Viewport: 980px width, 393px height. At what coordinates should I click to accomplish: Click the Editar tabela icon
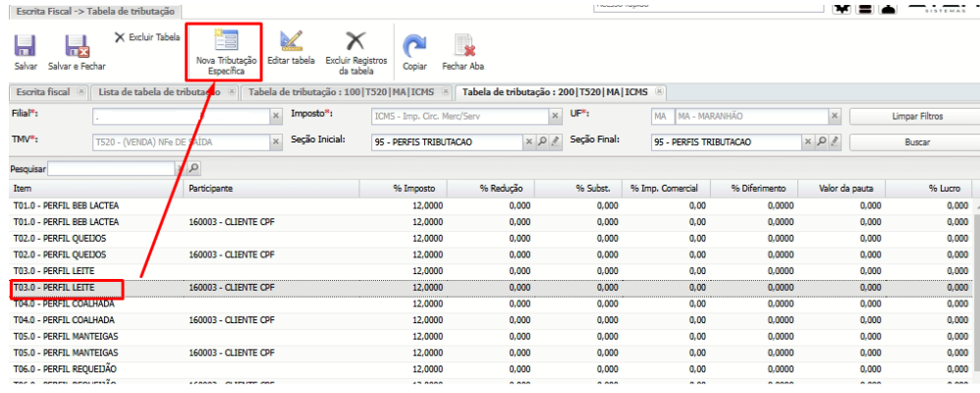point(291,42)
